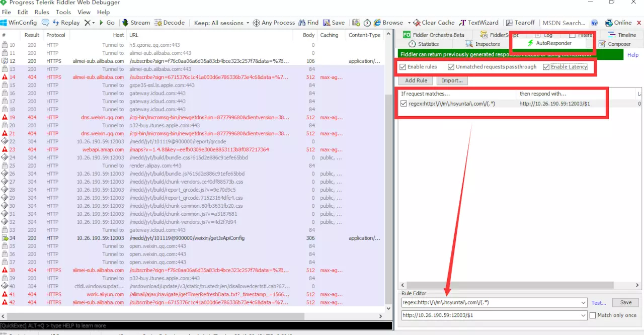Click the timer stopwatch toolbar icon
The height and width of the screenshot is (335, 644).
367,23
